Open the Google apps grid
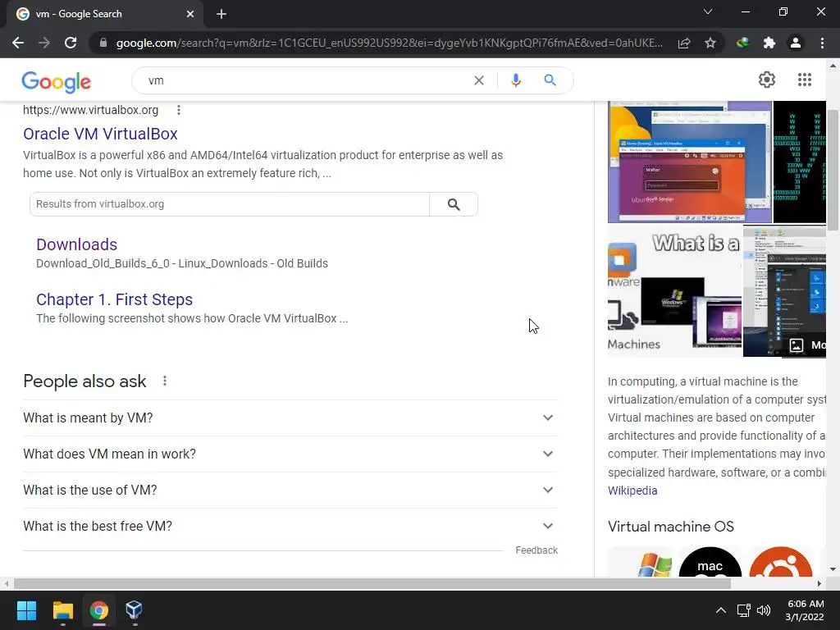This screenshot has width=840, height=630. [x=805, y=80]
